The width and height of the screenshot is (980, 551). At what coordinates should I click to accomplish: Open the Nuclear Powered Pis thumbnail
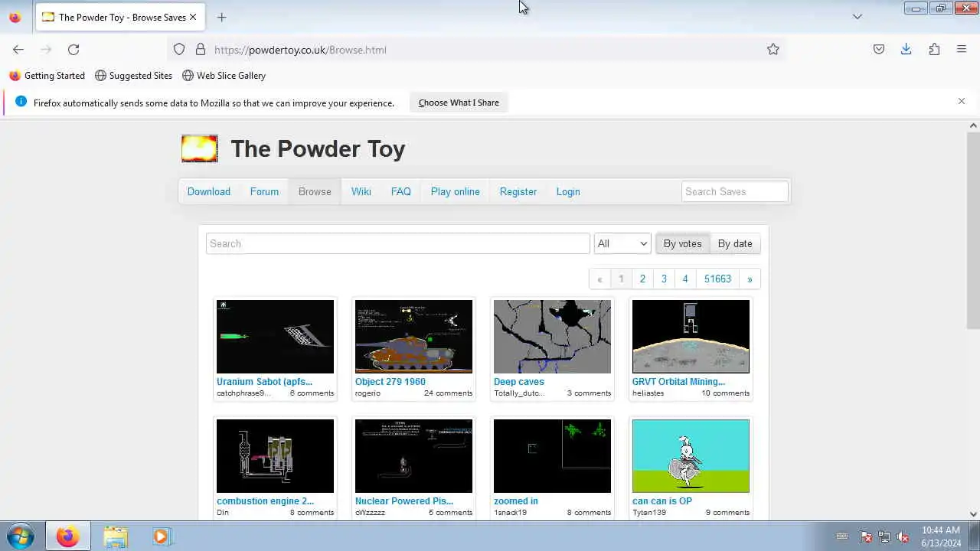pyautogui.click(x=413, y=456)
